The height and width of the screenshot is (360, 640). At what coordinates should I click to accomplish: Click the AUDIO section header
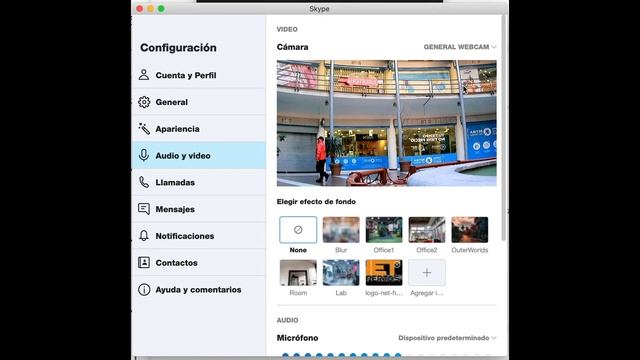tap(287, 320)
